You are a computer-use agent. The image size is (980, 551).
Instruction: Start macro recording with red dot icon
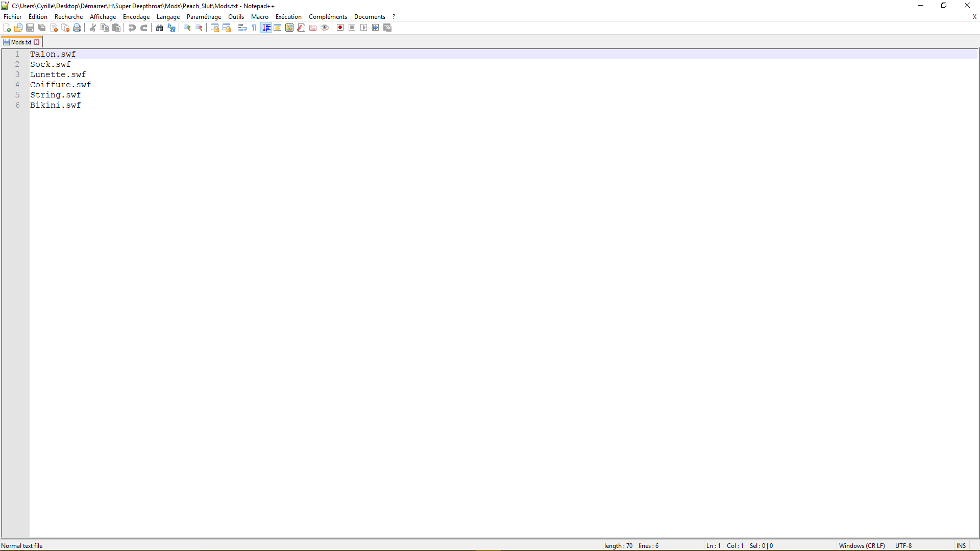point(340,28)
